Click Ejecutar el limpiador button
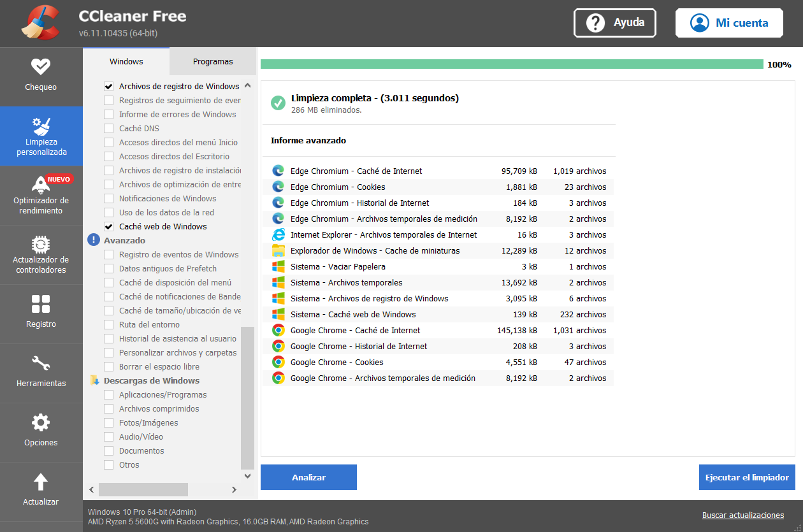The width and height of the screenshot is (803, 532). click(x=747, y=477)
